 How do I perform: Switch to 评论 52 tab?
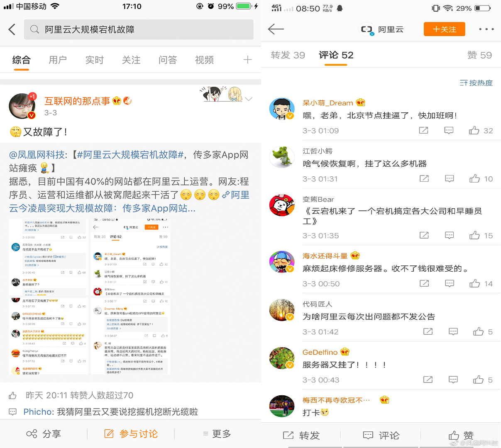point(336,55)
